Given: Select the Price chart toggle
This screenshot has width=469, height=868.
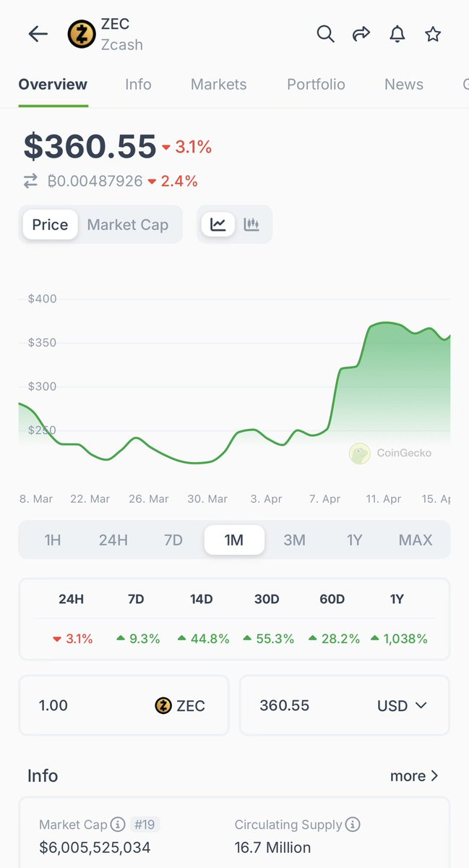Looking at the screenshot, I should [x=50, y=225].
